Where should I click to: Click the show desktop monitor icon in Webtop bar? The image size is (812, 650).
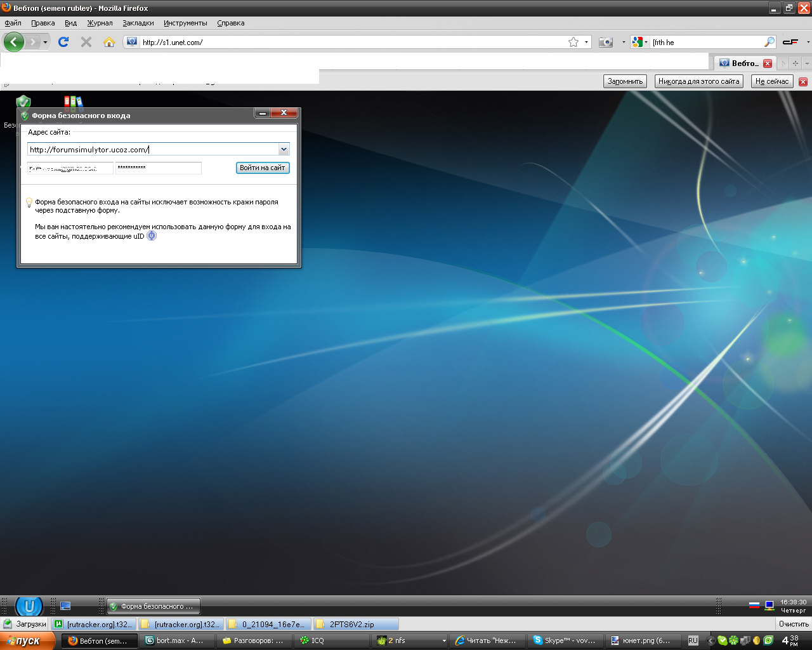(x=65, y=606)
